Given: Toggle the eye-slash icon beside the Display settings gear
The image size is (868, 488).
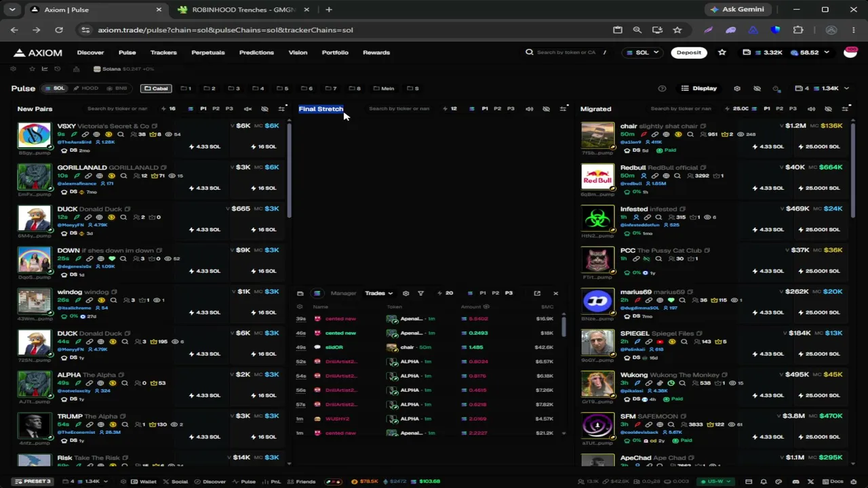Looking at the screenshot, I should pyautogui.click(x=757, y=88).
